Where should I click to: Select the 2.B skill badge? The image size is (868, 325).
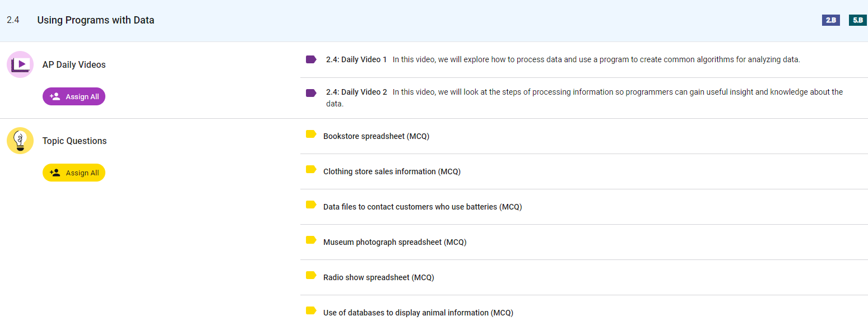click(x=830, y=20)
